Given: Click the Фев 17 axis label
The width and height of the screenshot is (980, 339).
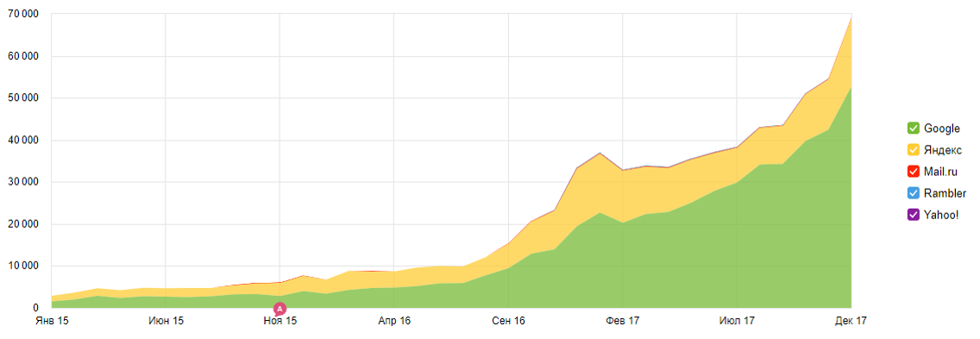Looking at the screenshot, I should pos(623,321).
